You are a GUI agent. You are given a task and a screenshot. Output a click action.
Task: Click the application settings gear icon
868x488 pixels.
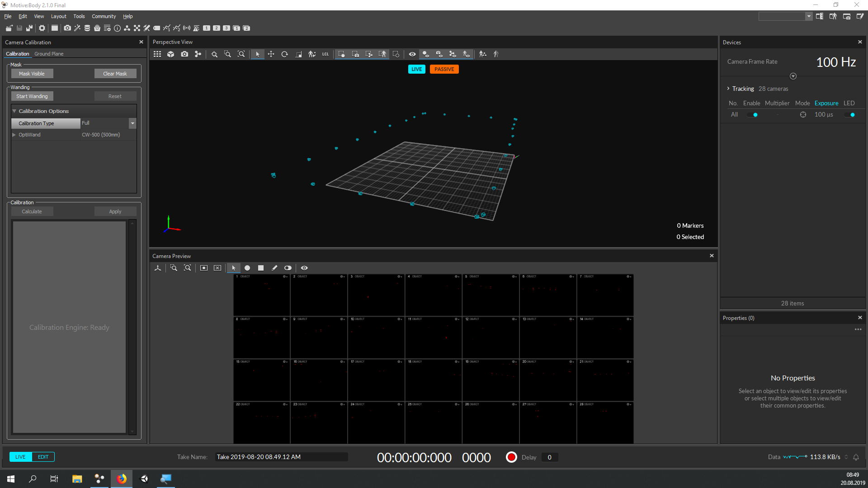point(42,28)
